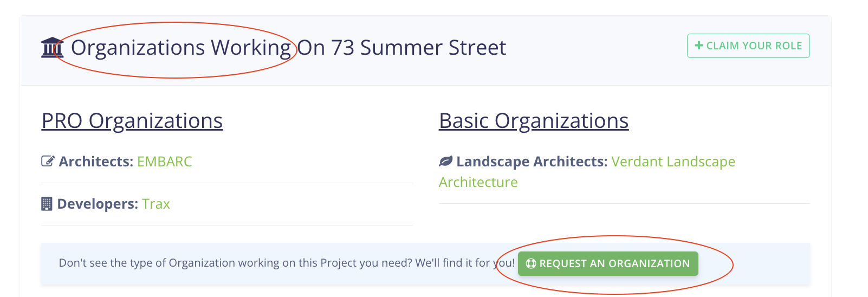Click the leaf icon beside Landscape Architects
This screenshot has height=297, width=868.
coord(445,161)
